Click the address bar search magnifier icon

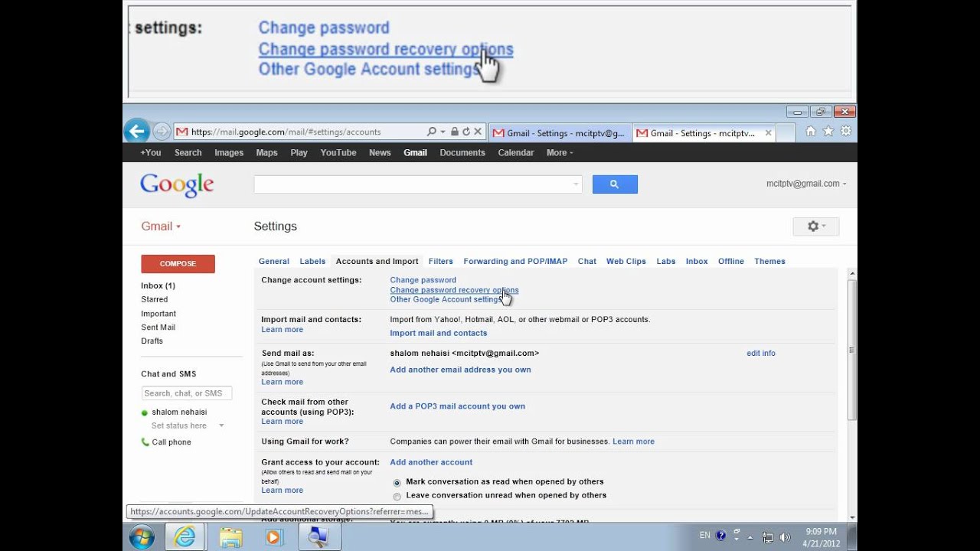pyautogui.click(x=432, y=132)
